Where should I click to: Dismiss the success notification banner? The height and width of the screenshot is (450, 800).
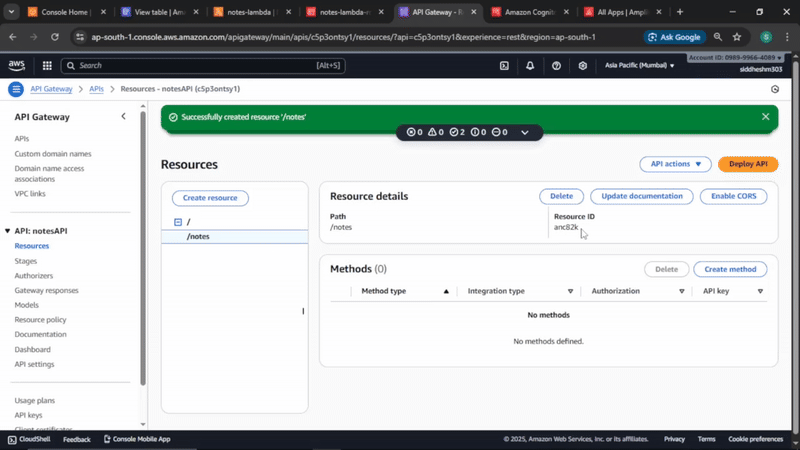765,117
